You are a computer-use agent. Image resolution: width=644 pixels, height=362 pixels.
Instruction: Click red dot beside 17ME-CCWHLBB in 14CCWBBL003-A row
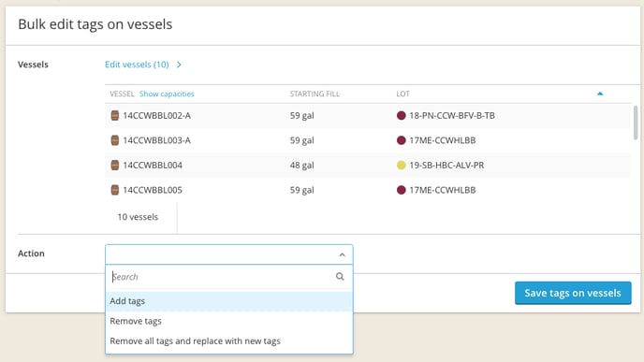coord(402,140)
